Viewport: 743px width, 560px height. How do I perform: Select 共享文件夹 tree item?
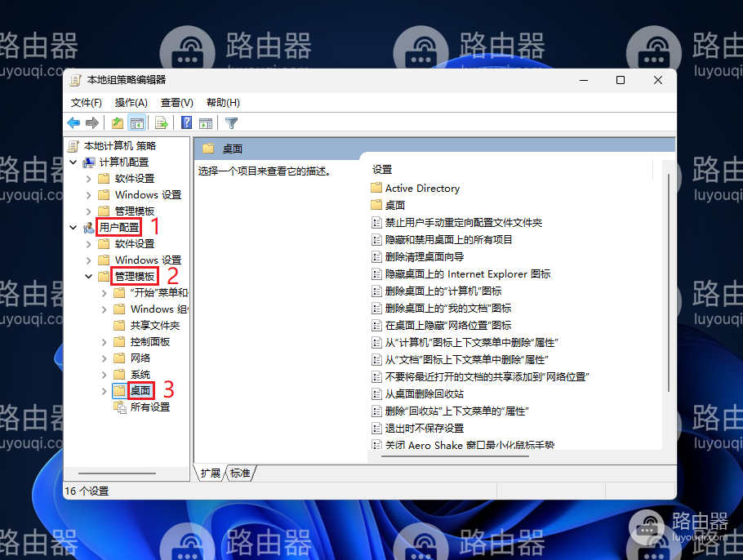coord(155,326)
